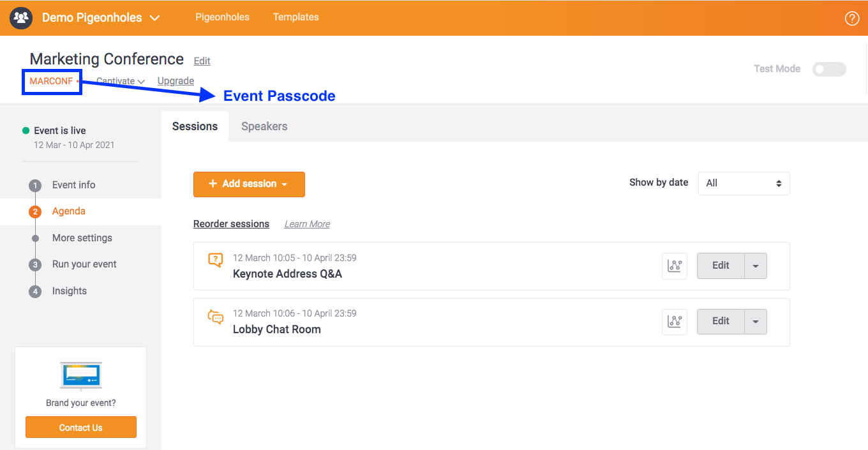Screen dimensions: 868x450
Task: Click the chat bubble icon on Lobby Chat Room
Action: pyautogui.click(x=215, y=317)
